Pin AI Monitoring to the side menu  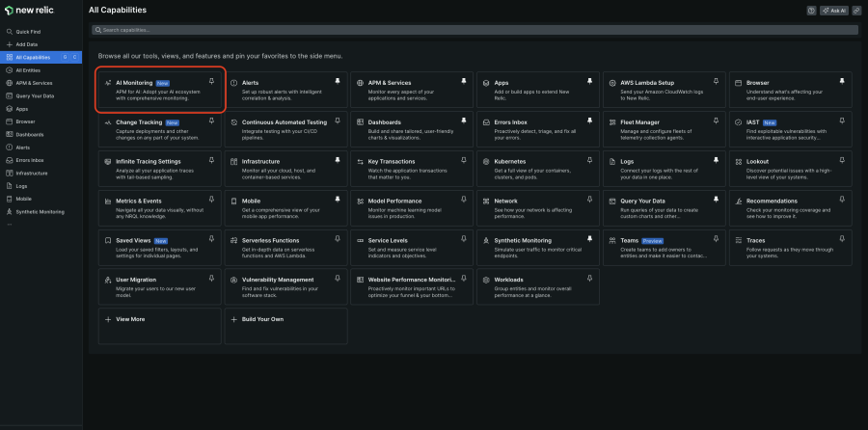(211, 82)
